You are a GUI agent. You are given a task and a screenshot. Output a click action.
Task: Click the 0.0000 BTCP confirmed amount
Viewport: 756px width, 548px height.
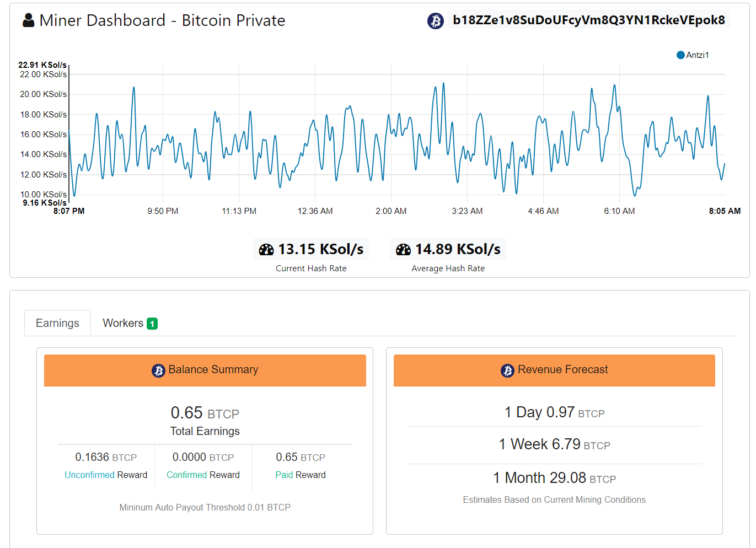(203, 457)
